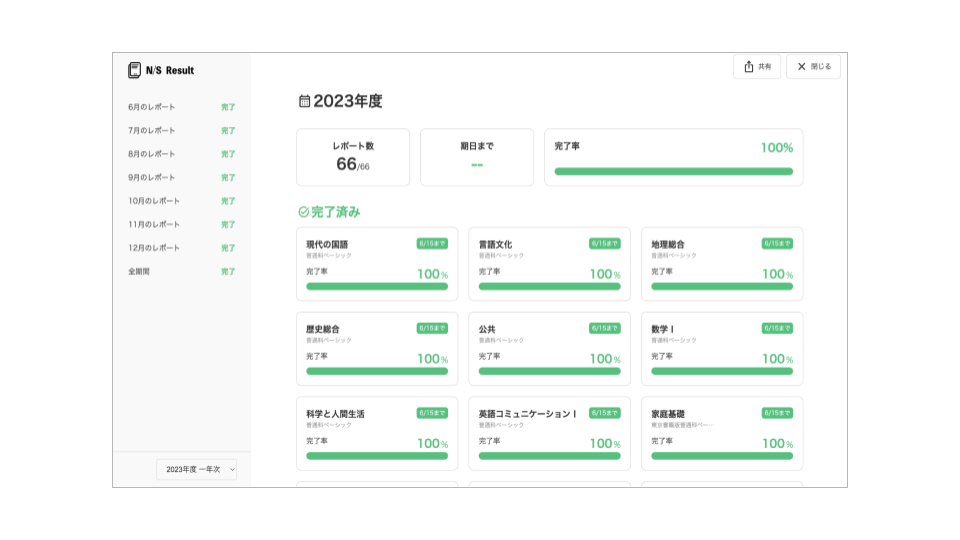This screenshot has height=540, width=960.
Task: Click the overall 完了率 progress bar
Action: [673, 171]
